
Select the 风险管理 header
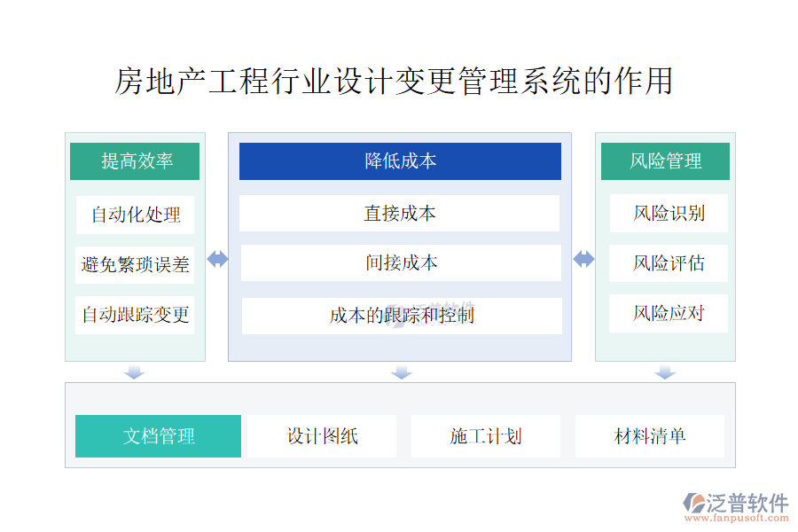[x=665, y=160]
